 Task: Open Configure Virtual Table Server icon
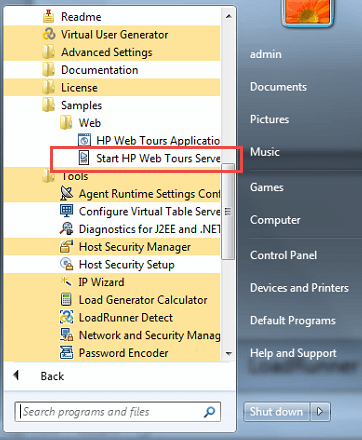click(x=66, y=211)
